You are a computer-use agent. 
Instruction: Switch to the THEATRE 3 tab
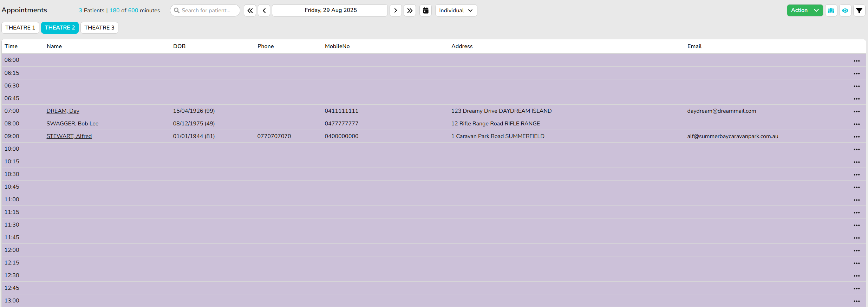pyautogui.click(x=99, y=28)
